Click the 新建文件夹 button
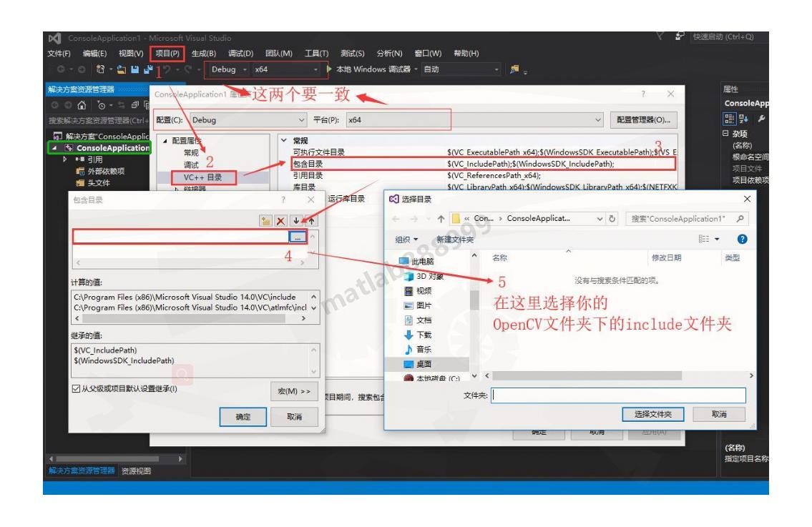Viewport: 812px width, 527px height. click(x=455, y=239)
